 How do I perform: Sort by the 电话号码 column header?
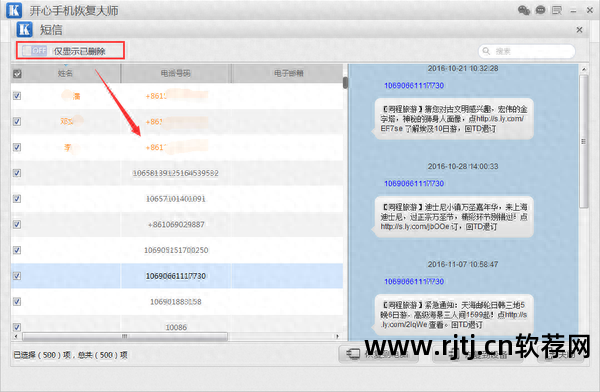(176, 73)
